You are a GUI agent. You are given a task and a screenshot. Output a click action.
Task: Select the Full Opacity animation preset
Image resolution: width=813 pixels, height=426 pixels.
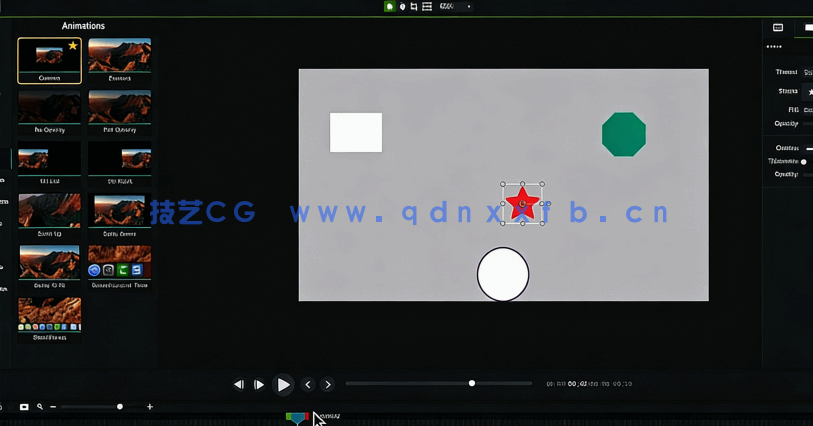[120, 112]
